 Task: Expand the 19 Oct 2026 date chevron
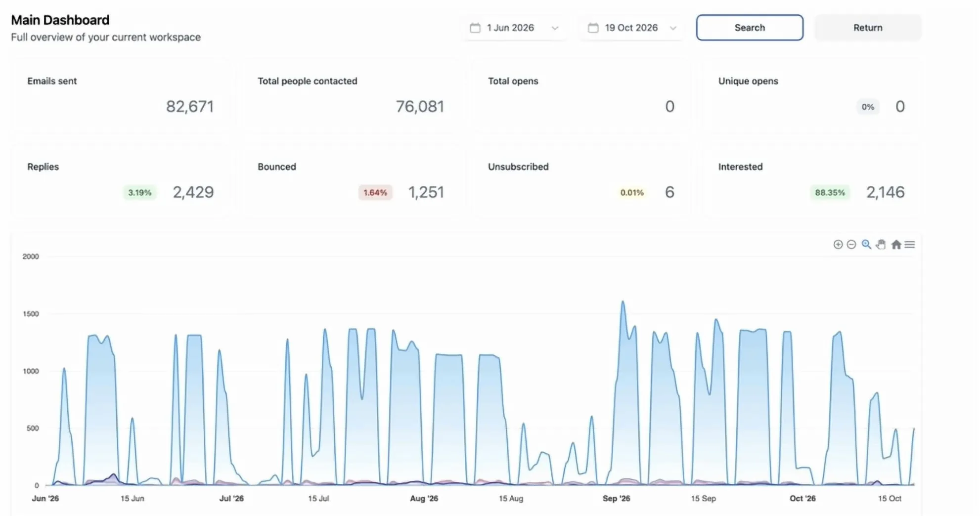pos(673,28)
